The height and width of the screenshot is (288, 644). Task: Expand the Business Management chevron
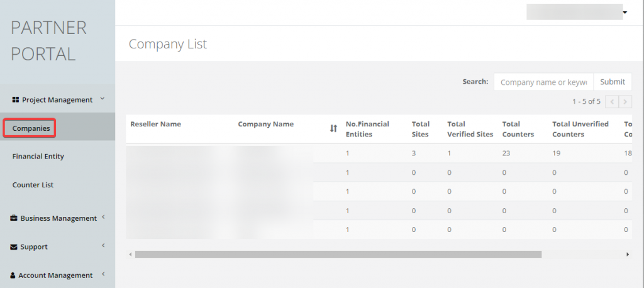coord(103,218)
